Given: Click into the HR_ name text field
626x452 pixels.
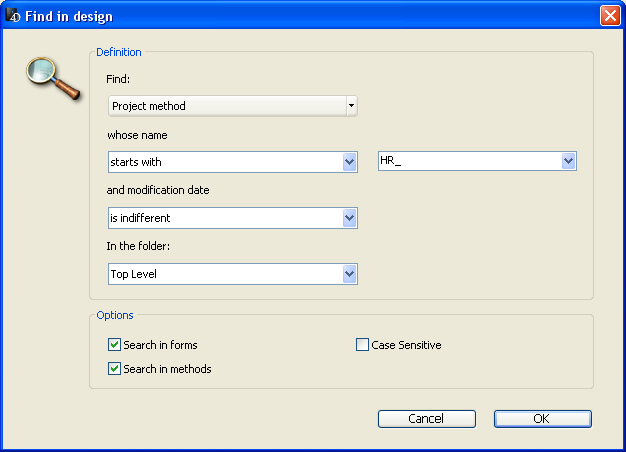Looking at the screenshot, I should click(465, 162).
